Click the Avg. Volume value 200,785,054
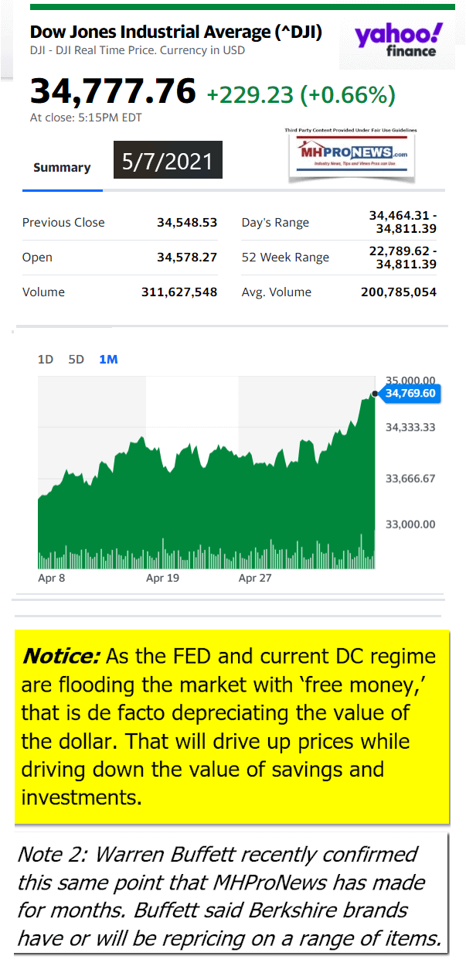466x980 pixels. (x=398, y=292)
